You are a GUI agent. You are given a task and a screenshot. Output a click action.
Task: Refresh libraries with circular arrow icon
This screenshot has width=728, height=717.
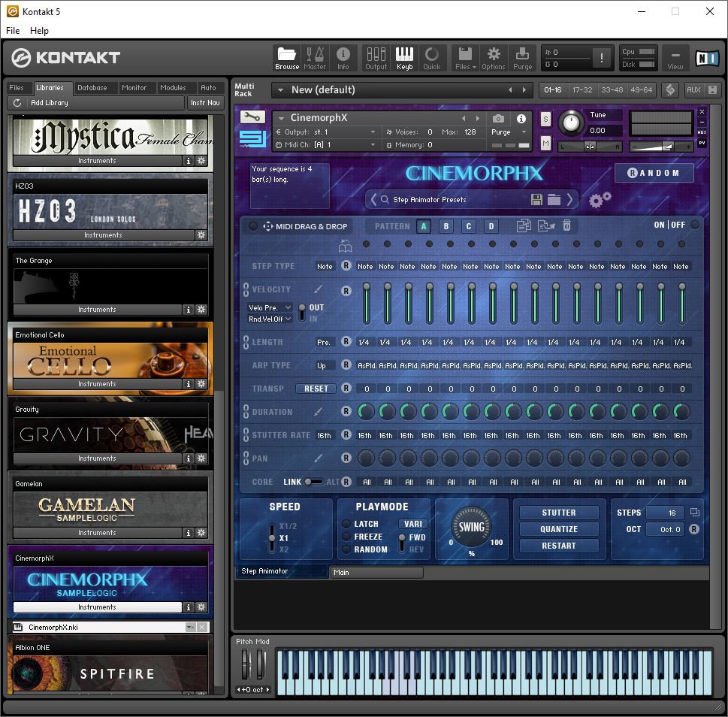pyautogui.click(x=17, y=103)
